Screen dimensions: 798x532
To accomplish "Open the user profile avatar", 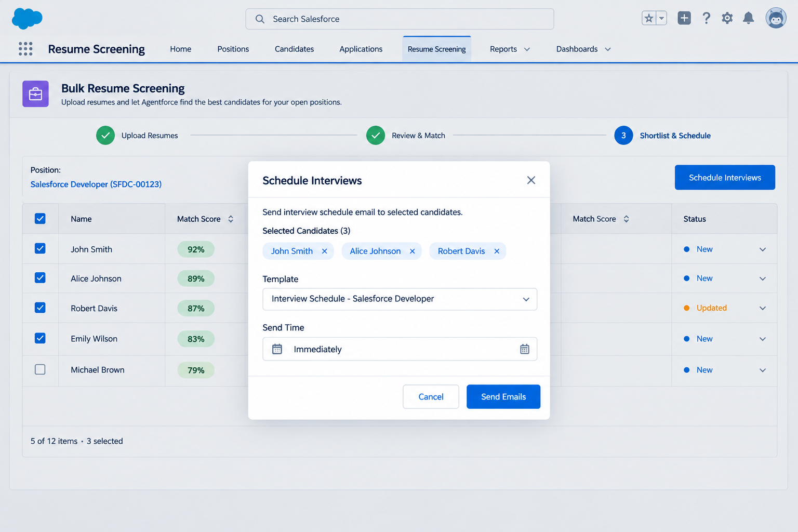I will [776, 18].
